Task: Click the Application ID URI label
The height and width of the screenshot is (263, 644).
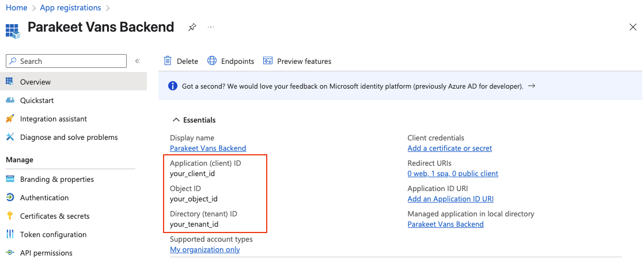Action: 437,188
